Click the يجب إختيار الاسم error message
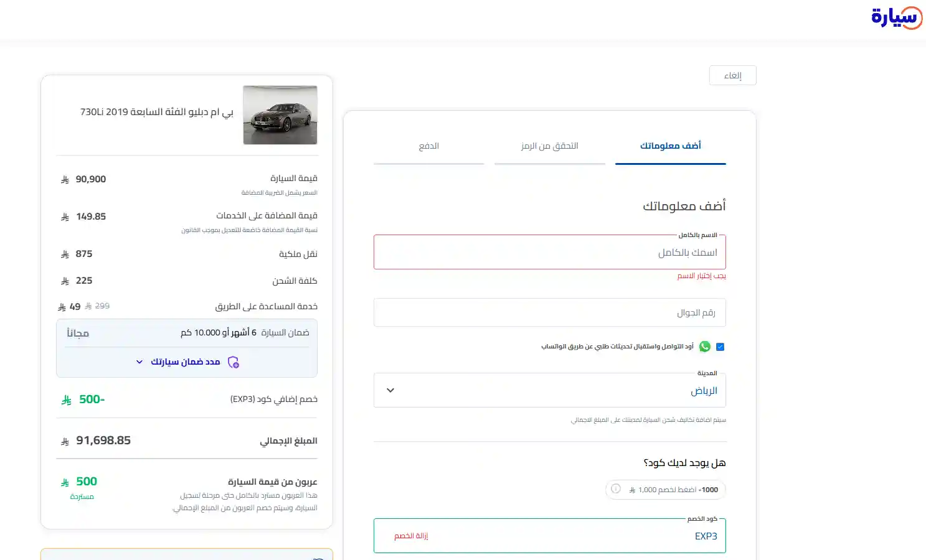The image size is (926, 560). pos(702,276)
